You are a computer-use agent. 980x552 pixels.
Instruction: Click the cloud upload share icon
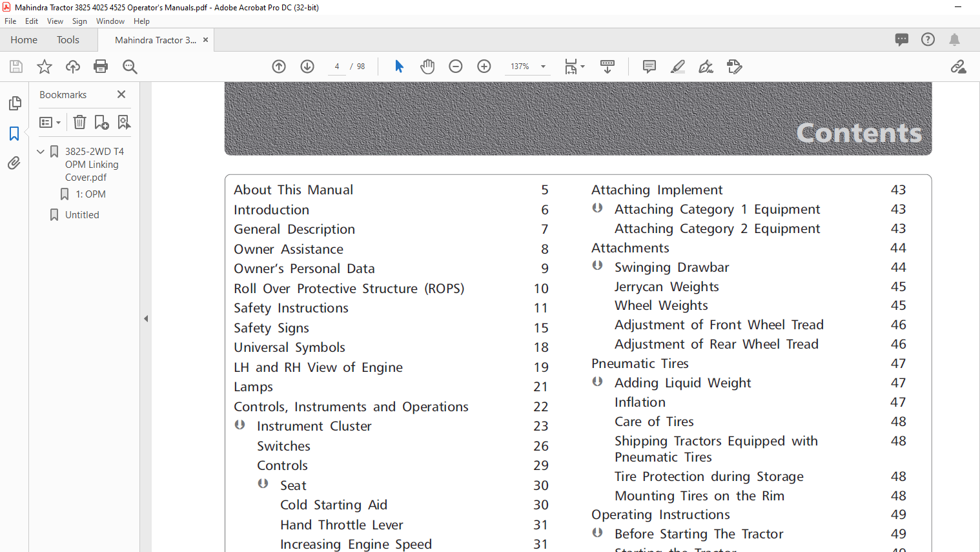(73, 66)
